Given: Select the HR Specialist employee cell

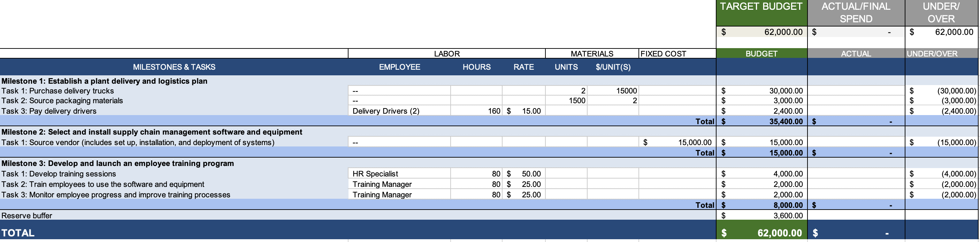Looking at the screenshot, I should pos(399,174).
